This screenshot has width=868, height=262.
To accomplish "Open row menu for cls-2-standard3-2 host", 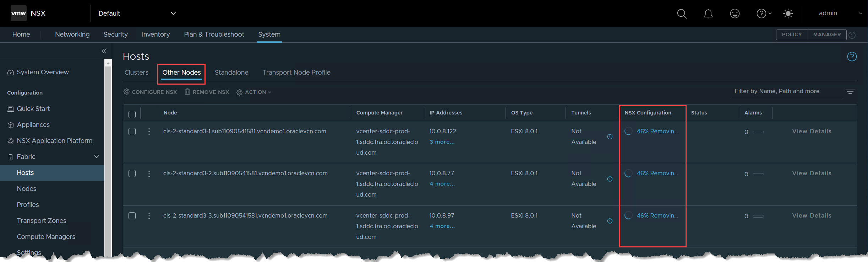I will point(149,173).
